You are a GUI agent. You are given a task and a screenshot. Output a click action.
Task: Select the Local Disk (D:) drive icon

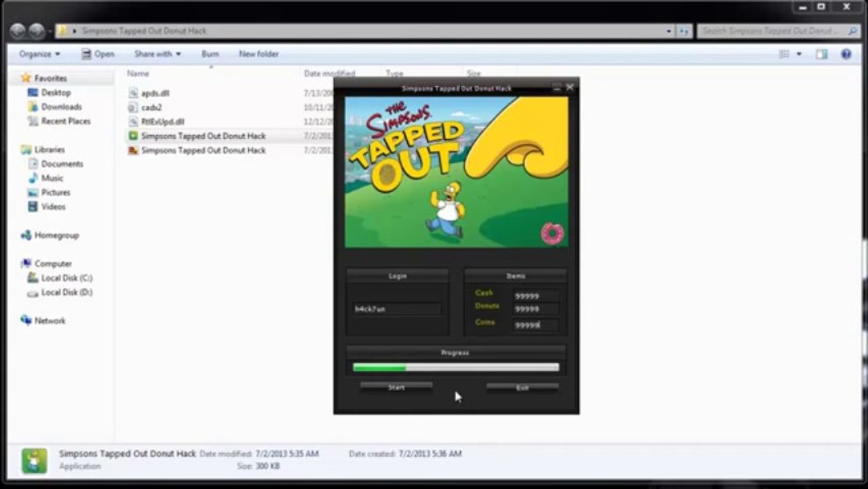tap(33, 292)
